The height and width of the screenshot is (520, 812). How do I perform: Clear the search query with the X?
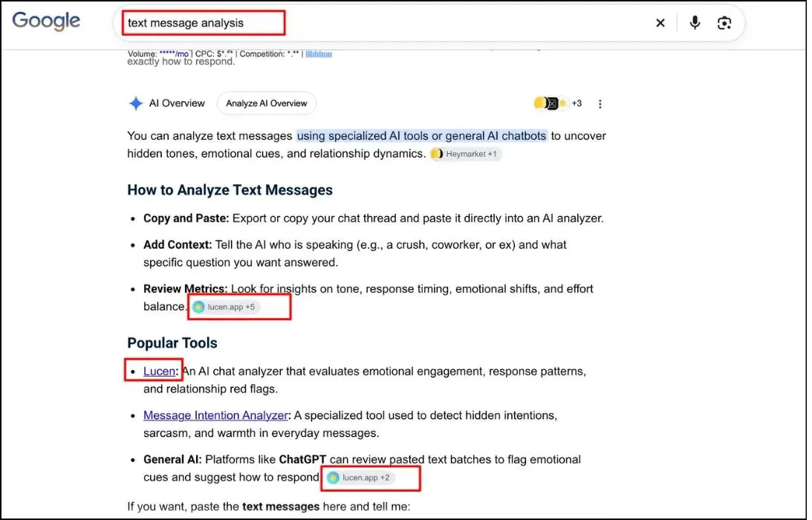[660, 23]
